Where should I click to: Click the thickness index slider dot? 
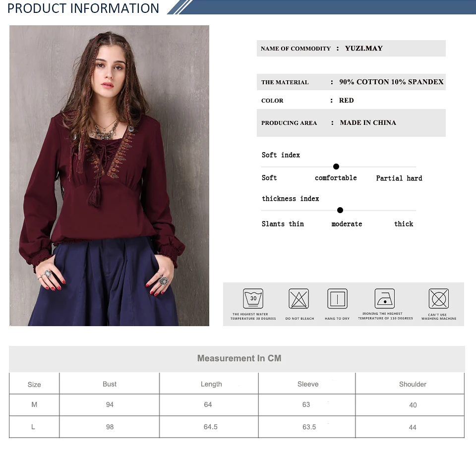click(340, 210)
